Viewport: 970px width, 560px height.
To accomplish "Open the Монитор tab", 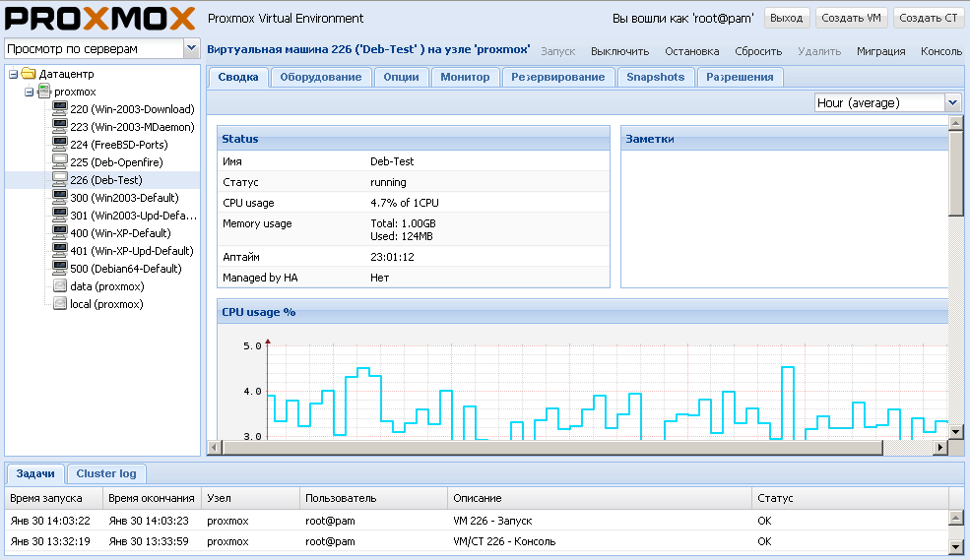I will (x=465, y=78).
